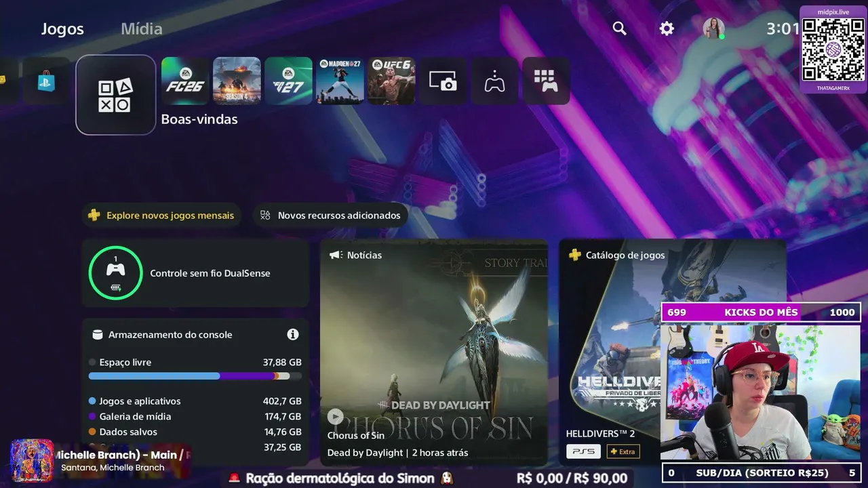Open the Controle sem fio DualSense card
This screenshot has height=488, width=868.
(195, 273)
